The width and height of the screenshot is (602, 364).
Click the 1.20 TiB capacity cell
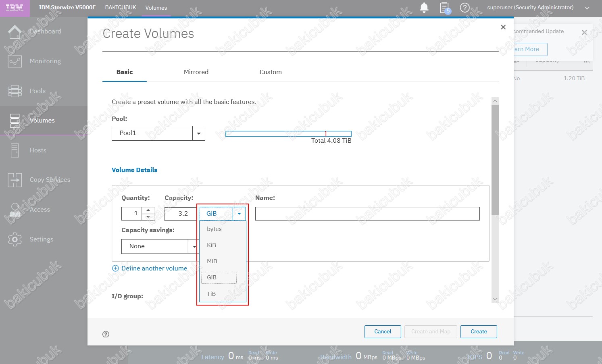coord(574,78)
